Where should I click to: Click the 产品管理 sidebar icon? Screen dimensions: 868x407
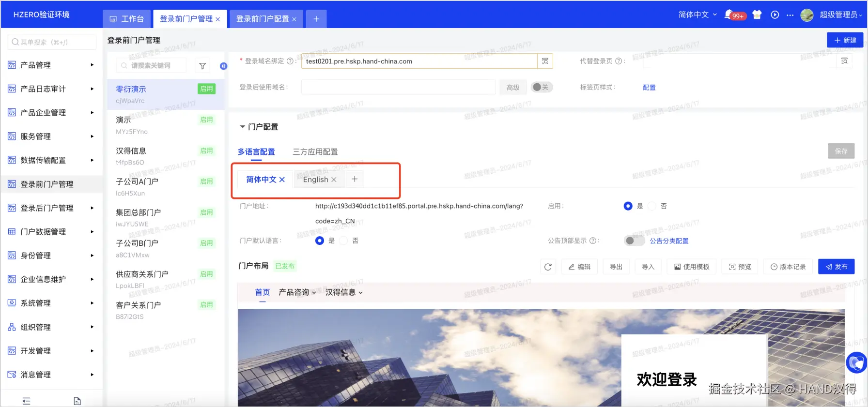[x=12, y=65]
